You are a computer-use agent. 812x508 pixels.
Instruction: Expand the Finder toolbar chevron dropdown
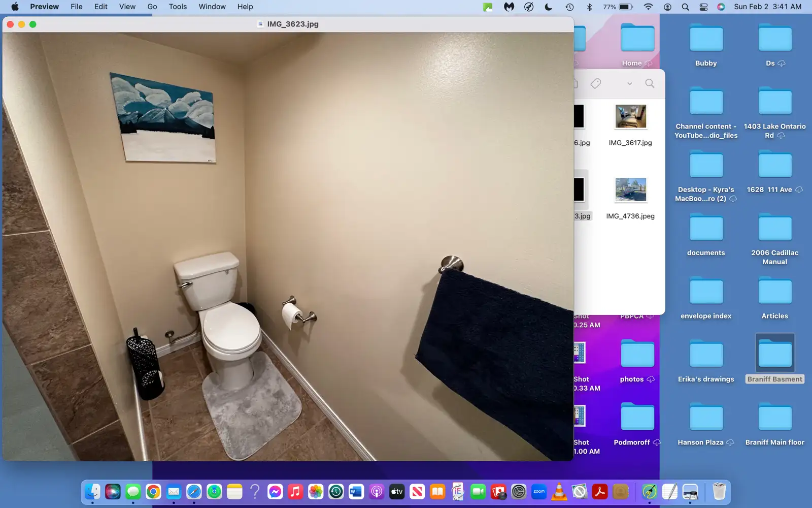point(629,84)
